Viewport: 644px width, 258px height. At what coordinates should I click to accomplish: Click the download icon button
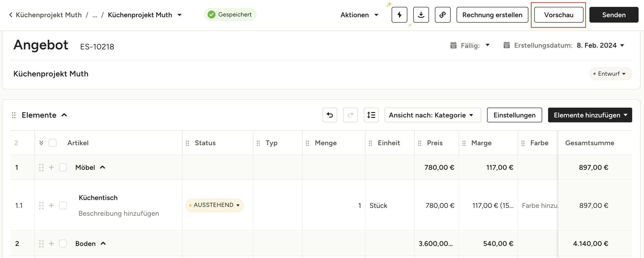(421, 15)
